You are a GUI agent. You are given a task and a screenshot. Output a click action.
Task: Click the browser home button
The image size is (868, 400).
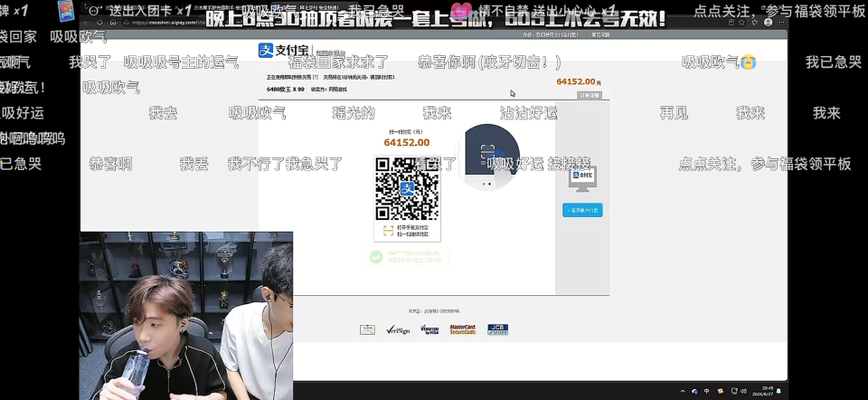[x=113, y=22]
